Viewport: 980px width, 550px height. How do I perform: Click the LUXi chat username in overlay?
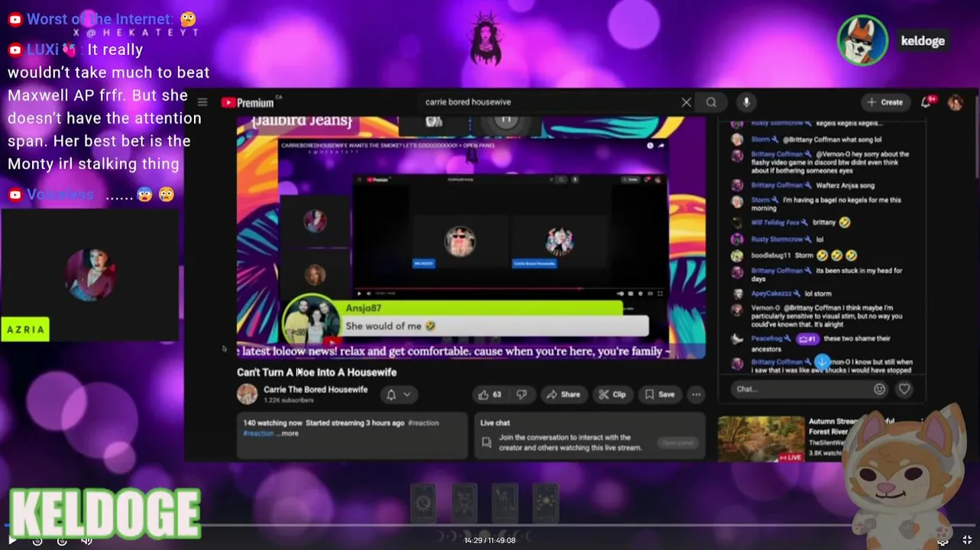point(43,50)
